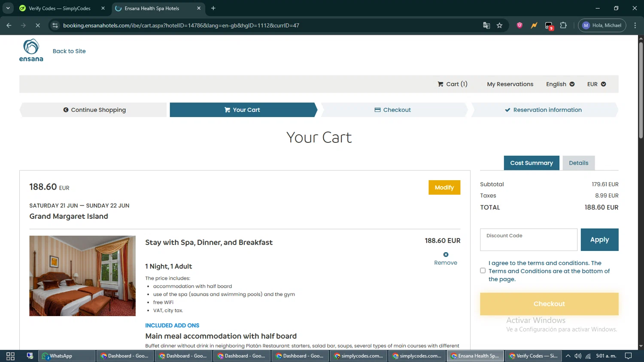The height and width of the screenshot is (362, 644).
Task: Stop loading the page with X icon
Action: (x=38, y=25)
